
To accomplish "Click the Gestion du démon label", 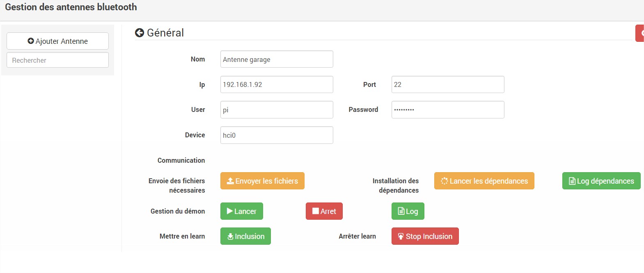I will point(178,211).
